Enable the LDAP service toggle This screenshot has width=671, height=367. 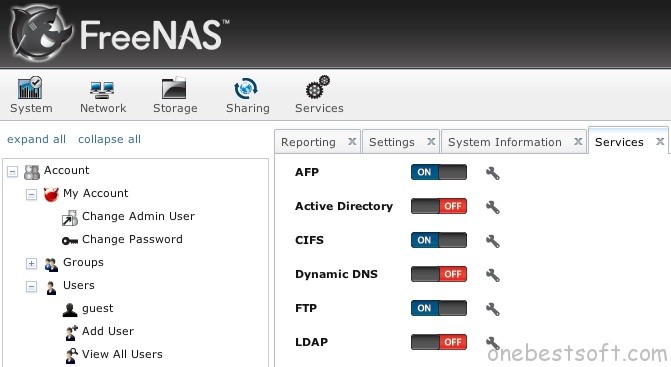(439, 342)
